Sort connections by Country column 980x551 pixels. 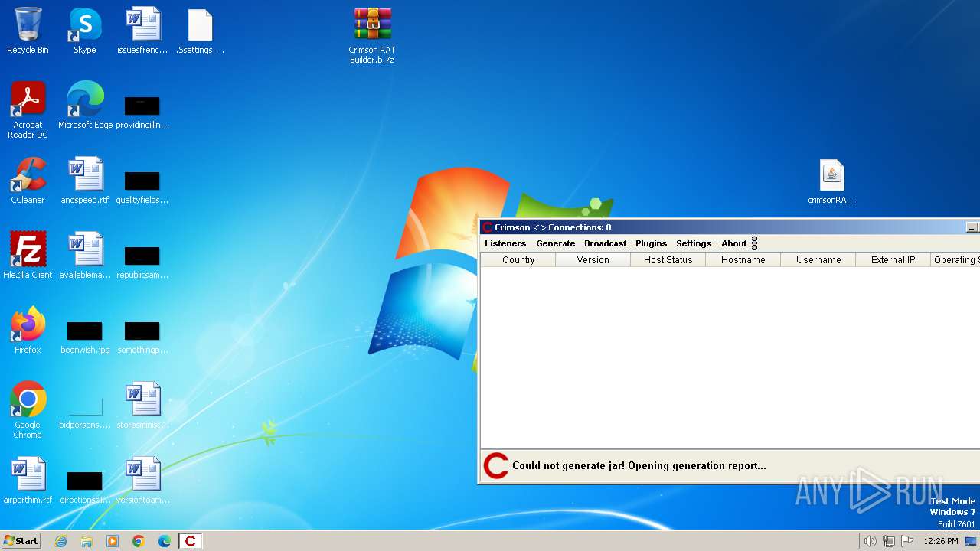click(518, 260)
